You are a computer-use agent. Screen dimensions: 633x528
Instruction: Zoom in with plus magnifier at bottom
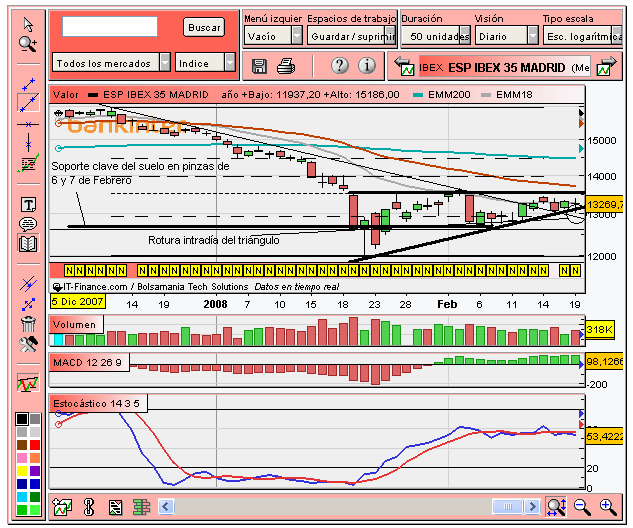608,507
